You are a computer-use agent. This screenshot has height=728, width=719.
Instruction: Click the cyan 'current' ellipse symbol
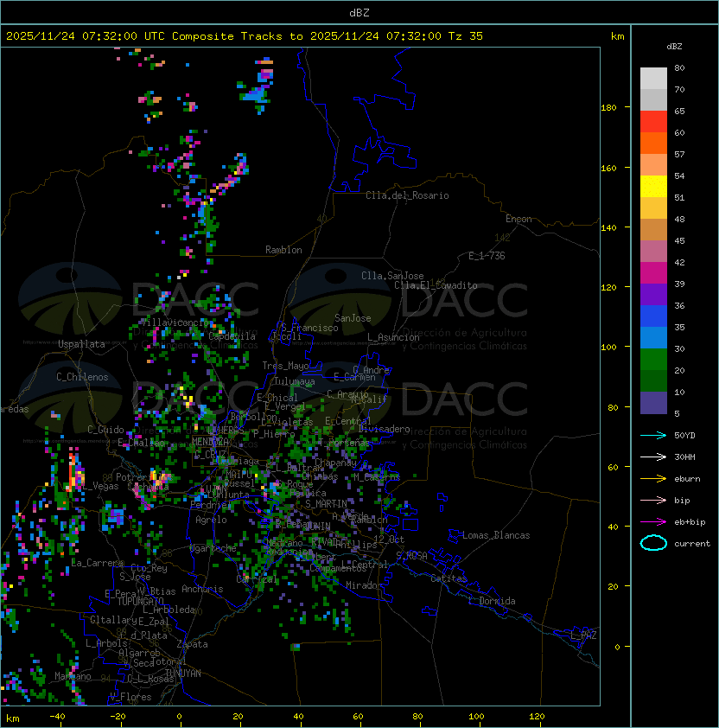[653, 543]
